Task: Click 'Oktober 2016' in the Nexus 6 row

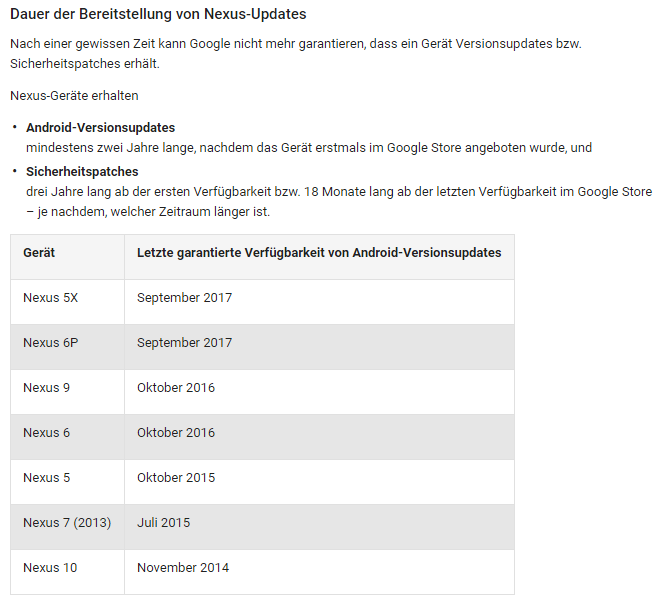Action: (176, 433)
